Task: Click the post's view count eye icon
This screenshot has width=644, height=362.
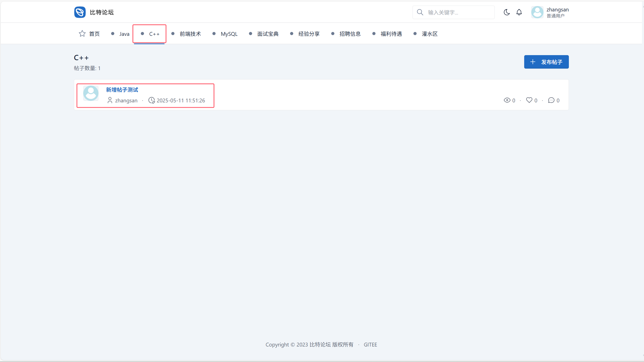Action: coord(507,100)
